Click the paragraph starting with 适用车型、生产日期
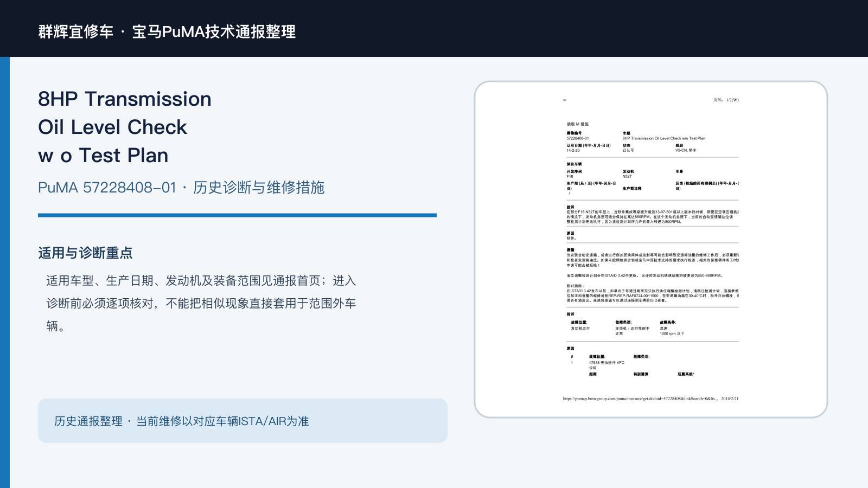Screen dimensions: 868x488 (201, 303)
